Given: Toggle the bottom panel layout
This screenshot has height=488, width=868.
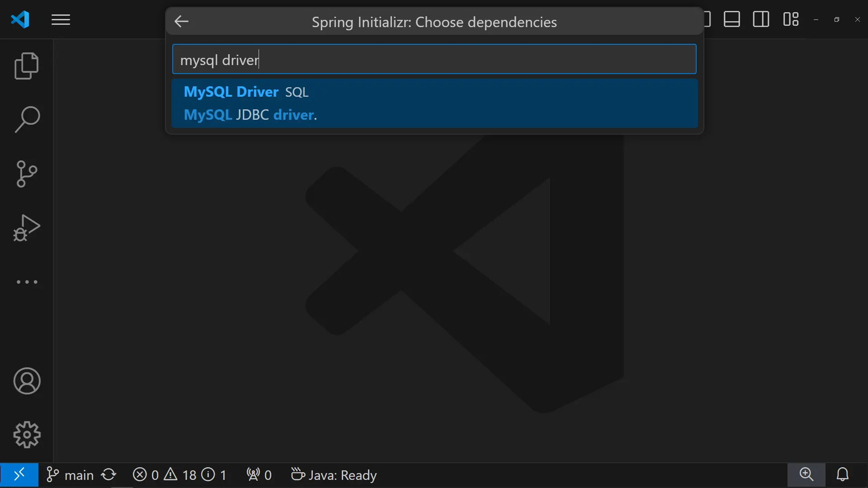Looking at the screenshot, I should (x=731, y=19).
